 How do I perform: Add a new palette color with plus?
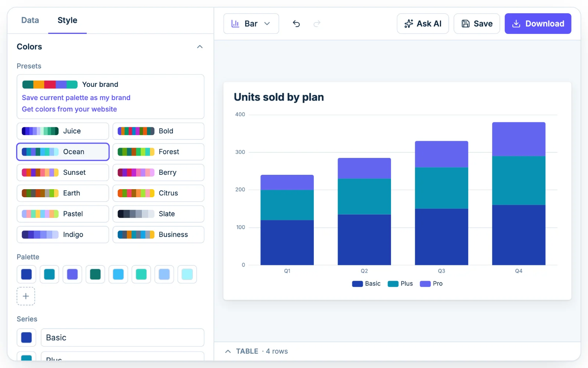[26, 296]
